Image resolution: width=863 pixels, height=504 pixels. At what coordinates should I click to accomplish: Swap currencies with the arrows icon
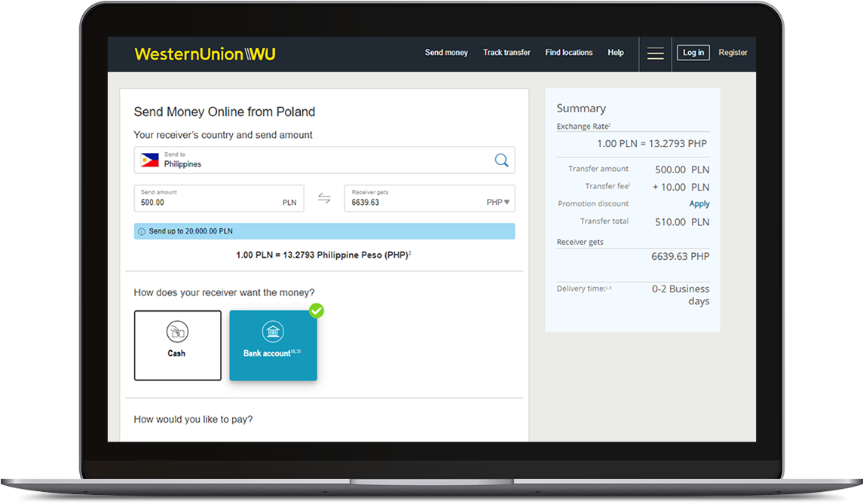pos(324,198)
